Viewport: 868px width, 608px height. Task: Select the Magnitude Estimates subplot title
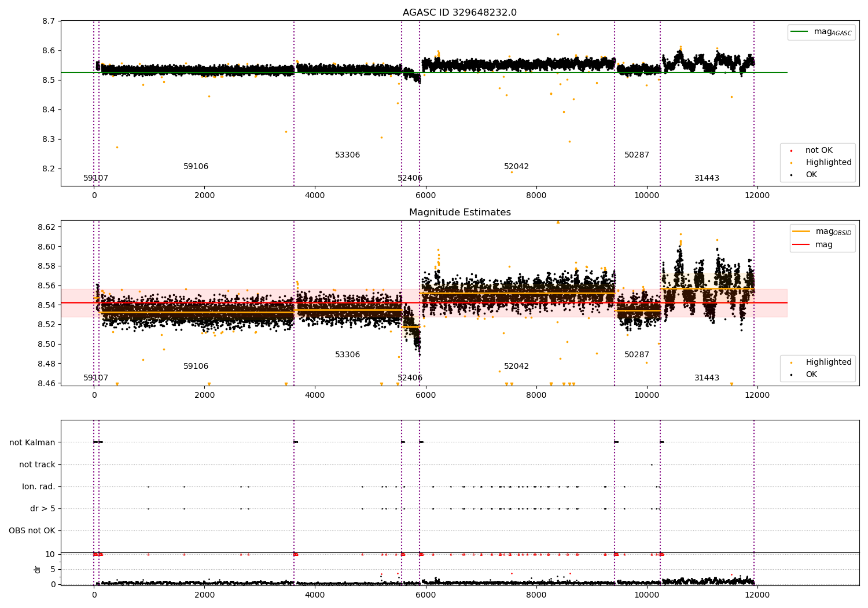point(459,213)
